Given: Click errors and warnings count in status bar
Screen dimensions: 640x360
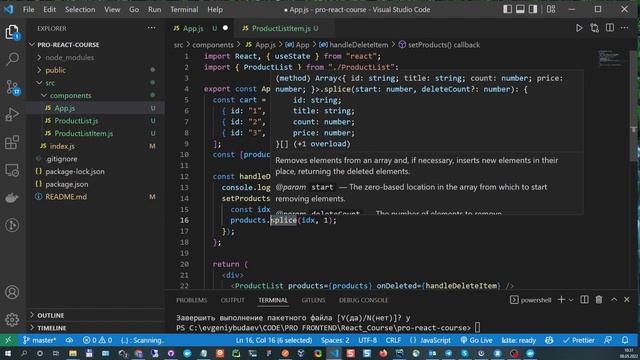Looking at the screenshot, I should point(97,340).
